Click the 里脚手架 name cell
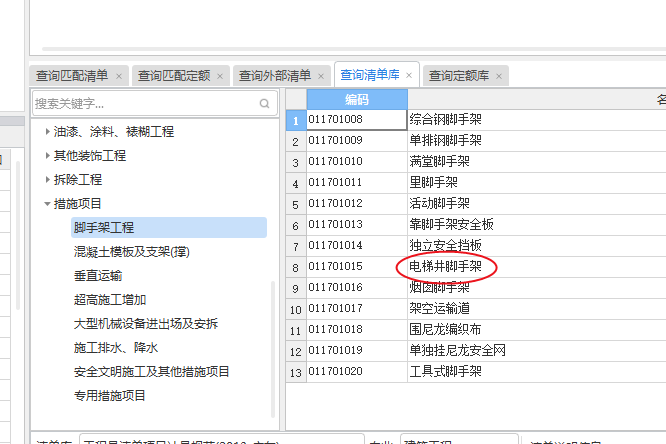The image size is (666, 444). coord(537,182)
